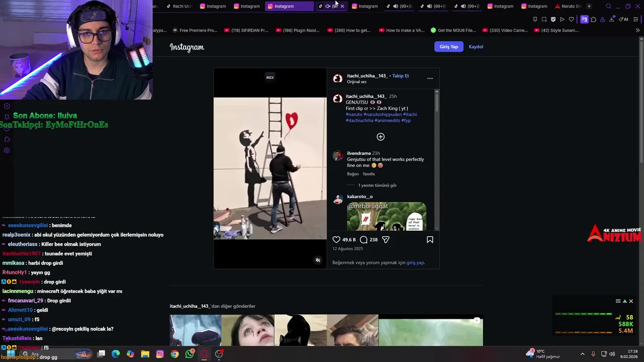Screen dimensions: 644x362
Task: Expand the bookmarks bar overflow chevron
Action: 638,30
